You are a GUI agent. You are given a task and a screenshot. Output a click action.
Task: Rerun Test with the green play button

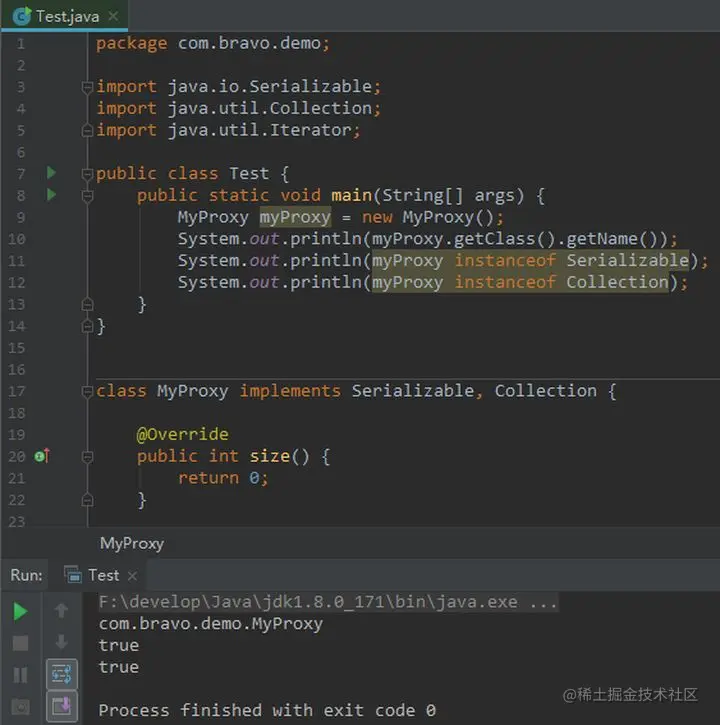20,611
